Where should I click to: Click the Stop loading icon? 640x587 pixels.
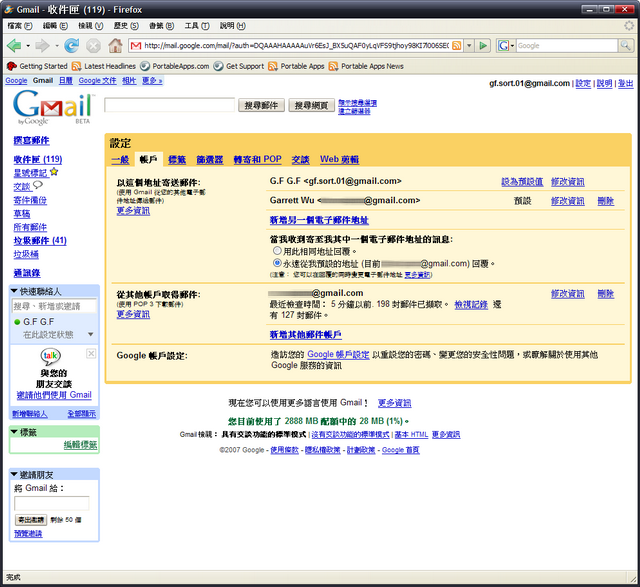pos(93,46)
